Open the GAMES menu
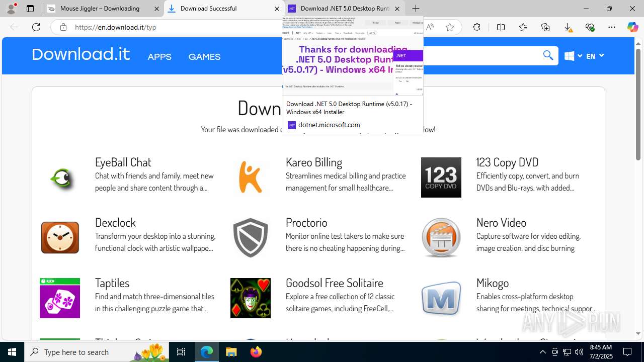Image resolution: width=644 pixels, height=362 pixels. (204, 57)
